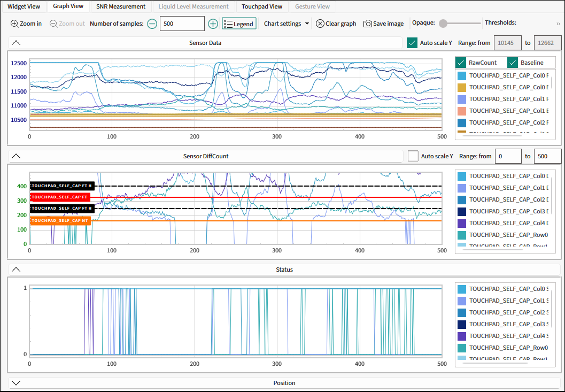Increase number of samples with plus icon
Viewport: 565px width, 392px height.
point(213,24)
